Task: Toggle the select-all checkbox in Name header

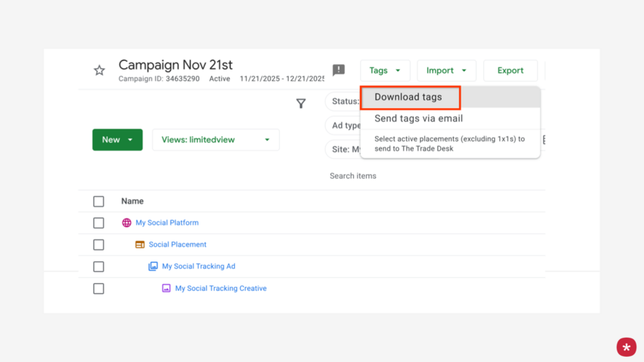Action: pyautogui.click(x=98, y=201)
